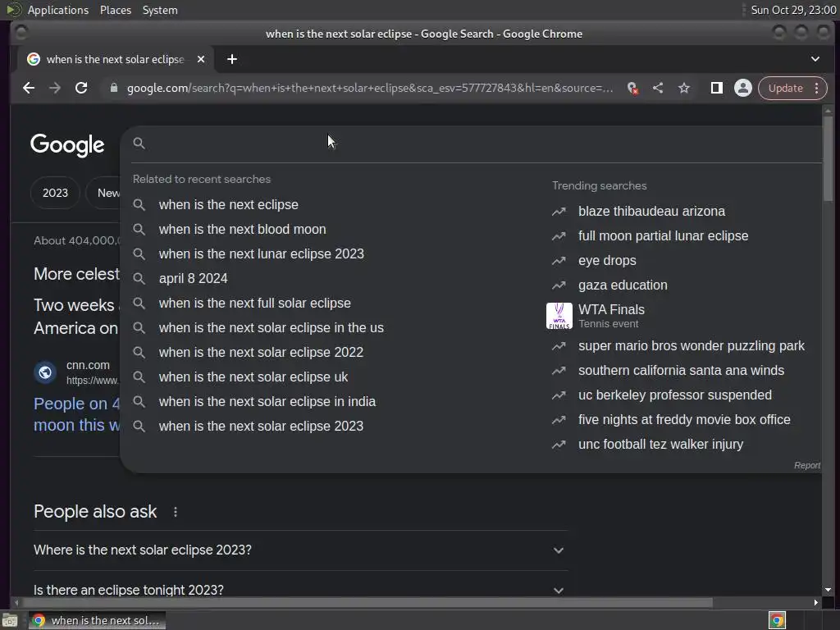Screen dimensions: 840x630
Task: Select suggestion 'when is the next eclipse'
Action: tap(229, 204)
